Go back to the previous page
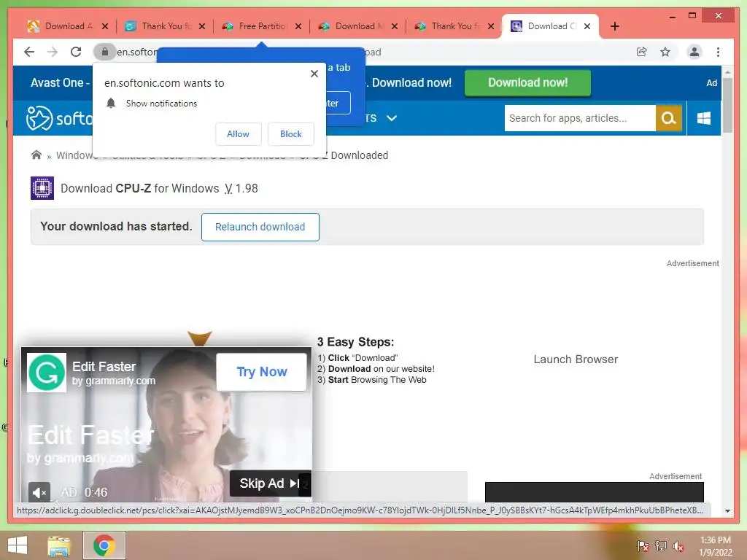Screen dimensions: 747x560 click(x=29, y=52)
